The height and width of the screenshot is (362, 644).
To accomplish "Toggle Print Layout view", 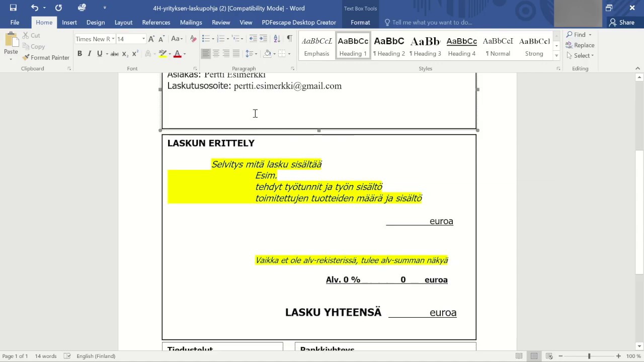I will [534, 356].
